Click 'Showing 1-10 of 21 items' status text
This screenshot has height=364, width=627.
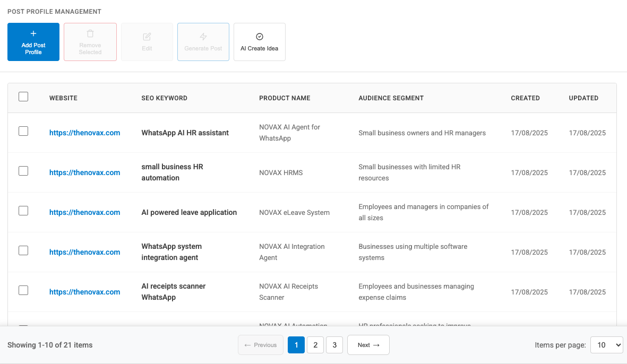click(x=50, y=345)
